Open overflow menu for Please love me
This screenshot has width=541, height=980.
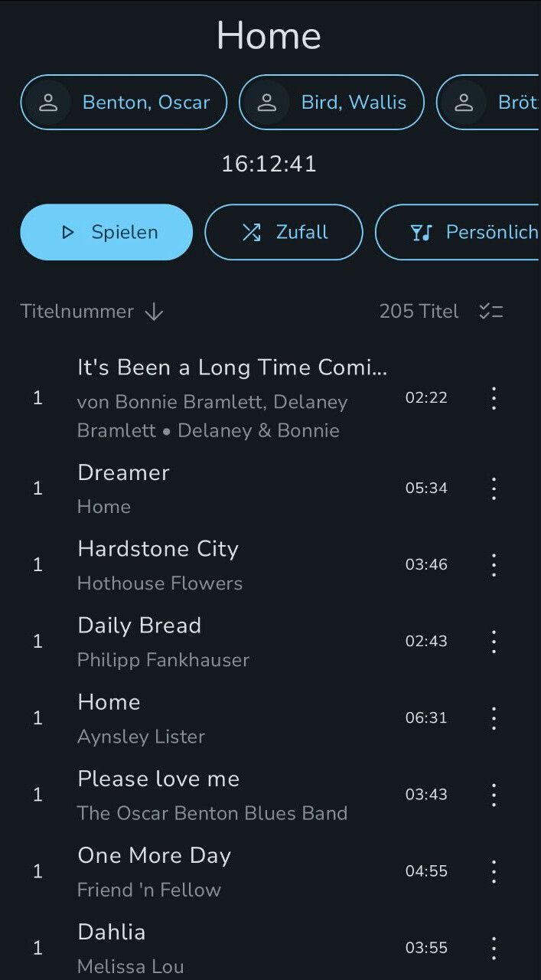click(x=494, y=795)
